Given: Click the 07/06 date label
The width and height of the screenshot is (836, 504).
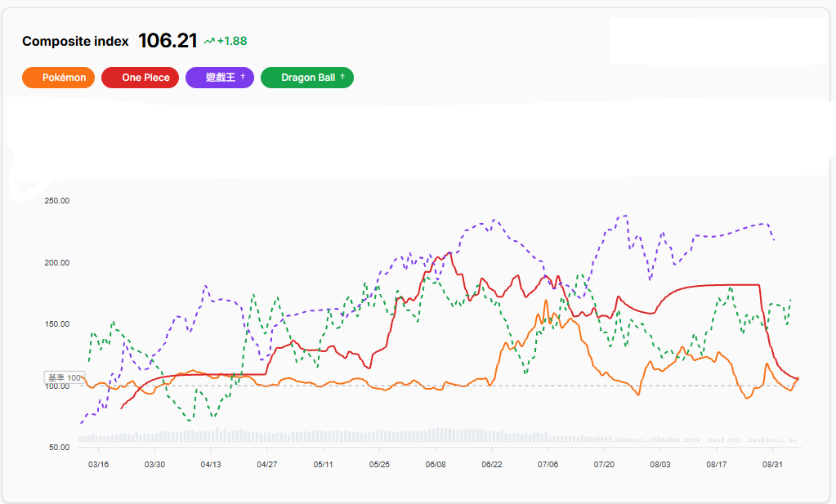Looking at the screenshot, I should (x=548, y=465).
